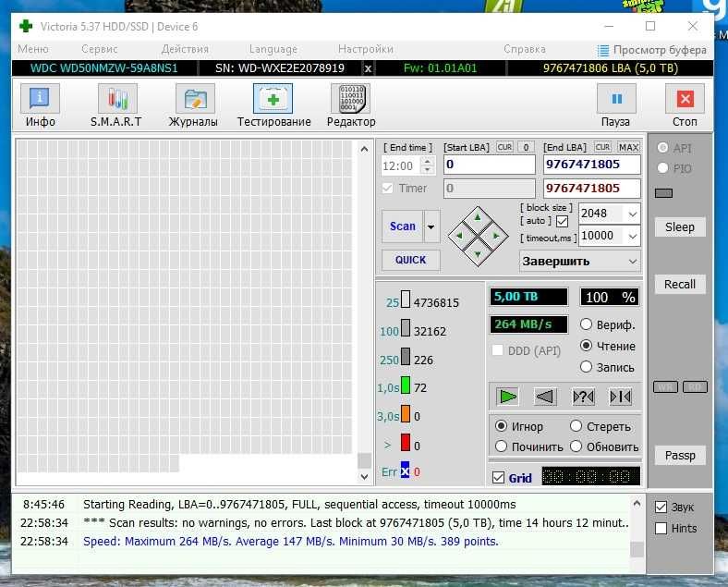This screenshot has width=728, height=587.
Task: Select the random access ▷?◁ mode
Action: tap(583, 397)
